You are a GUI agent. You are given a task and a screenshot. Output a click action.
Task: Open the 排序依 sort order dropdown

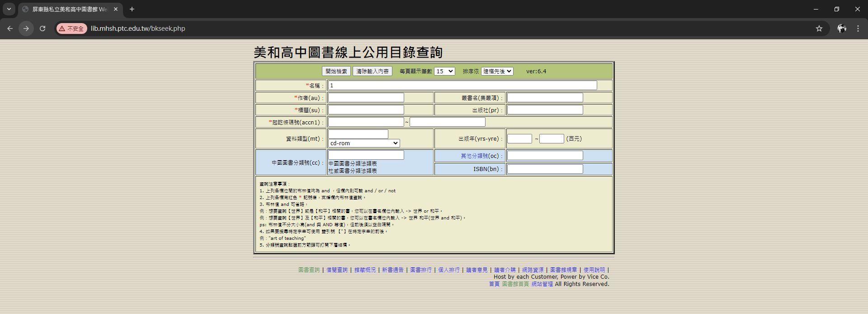point(497,71)
